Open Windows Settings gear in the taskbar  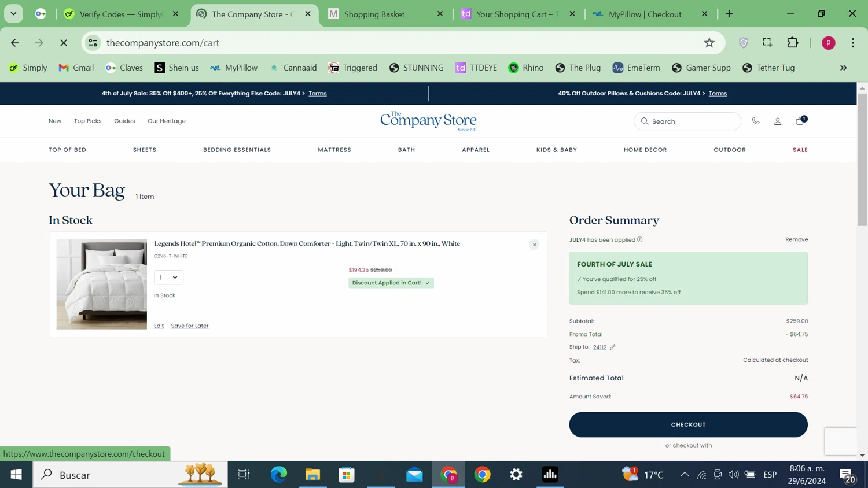[x=516, y=475]
